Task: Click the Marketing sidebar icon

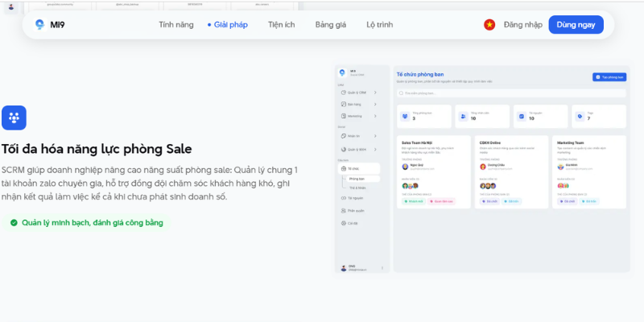Action: 342,116
